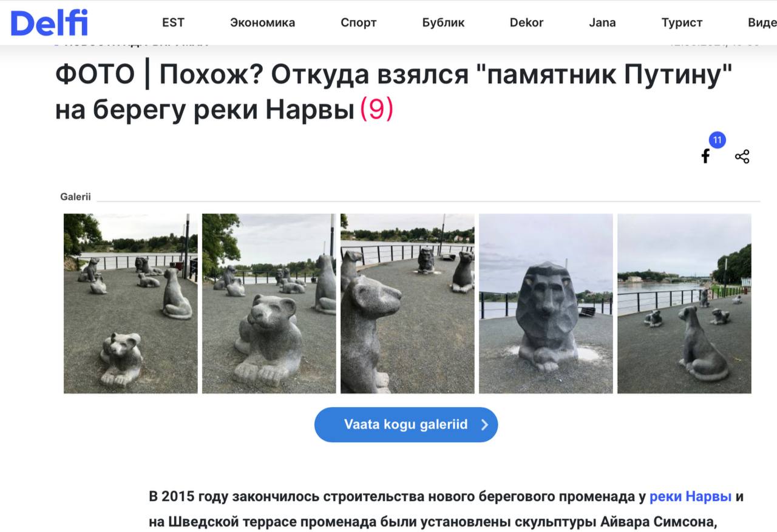Open fifth gallery photo overlooking the river

(684, 303)
